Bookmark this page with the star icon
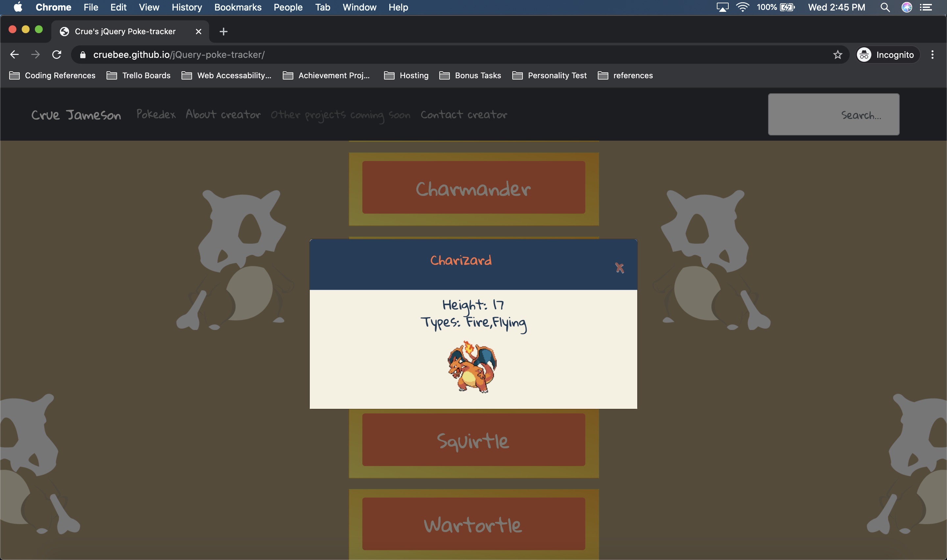Image resolution: width=947 pixels, height=560 pixels. 838,55
